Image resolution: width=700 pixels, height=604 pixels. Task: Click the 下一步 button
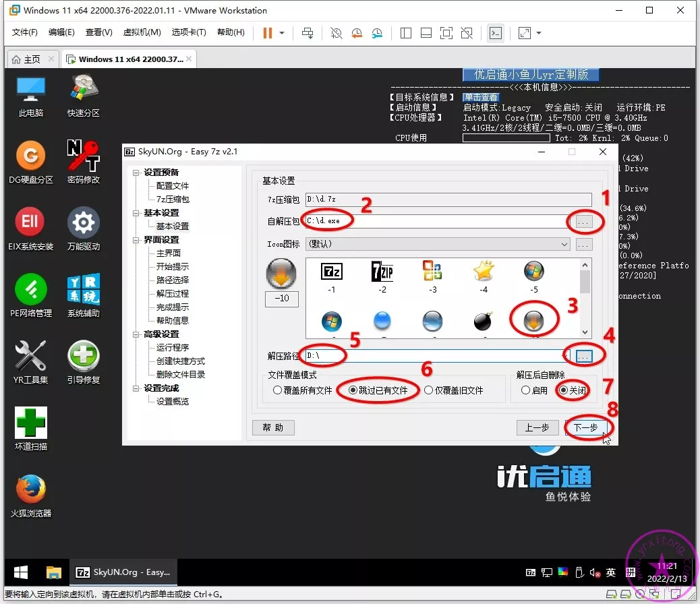(585, 427)
